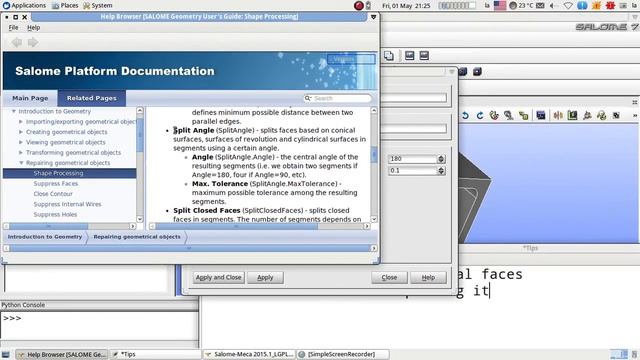Click Introduction to Geometry breadcrumb link
This screenshot has width=640, height=360.
(x=45, y=237)
